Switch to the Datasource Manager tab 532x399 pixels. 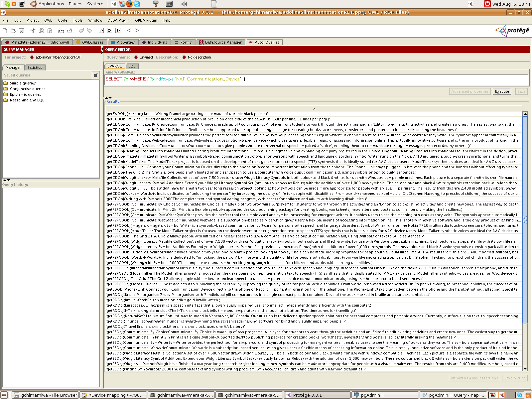click(220, 42)
